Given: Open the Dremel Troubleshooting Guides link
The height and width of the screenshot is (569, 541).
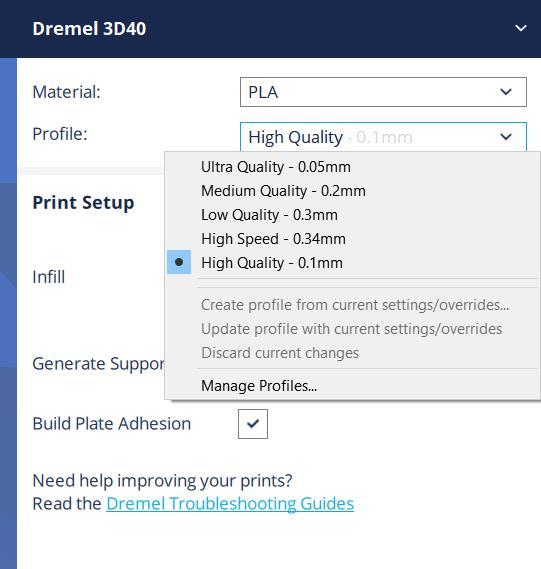Looking at the screenshot, I should (230, 504).
